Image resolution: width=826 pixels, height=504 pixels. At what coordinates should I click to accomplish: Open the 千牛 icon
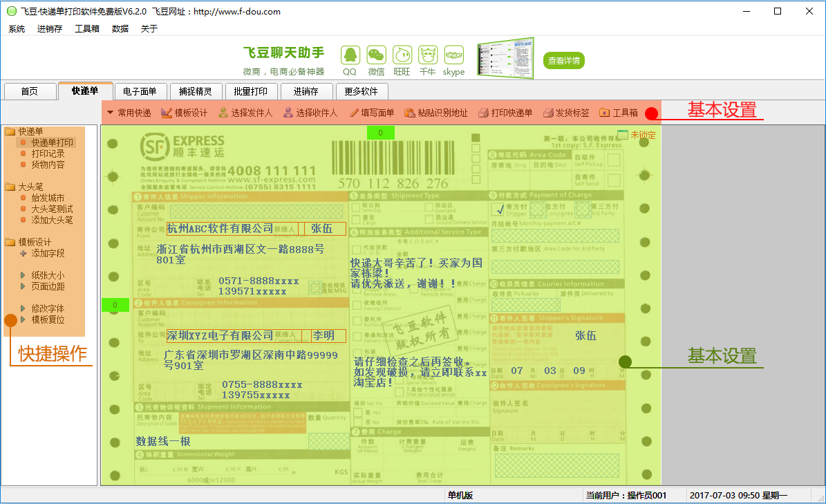pos(428,55)
